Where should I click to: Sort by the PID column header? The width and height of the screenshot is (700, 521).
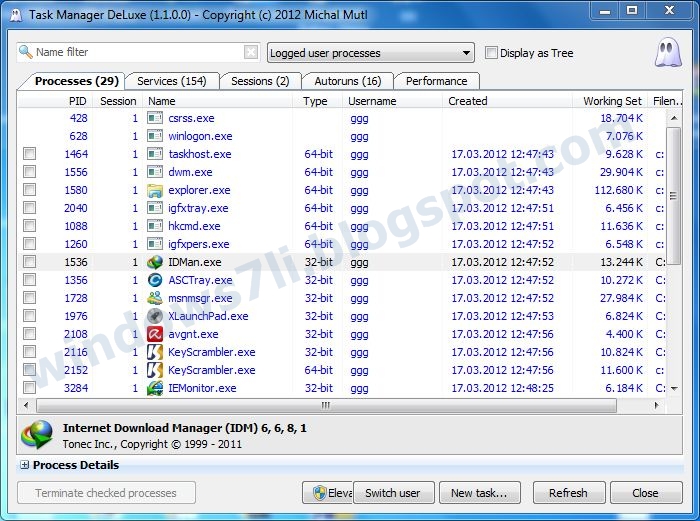[78, 101]
